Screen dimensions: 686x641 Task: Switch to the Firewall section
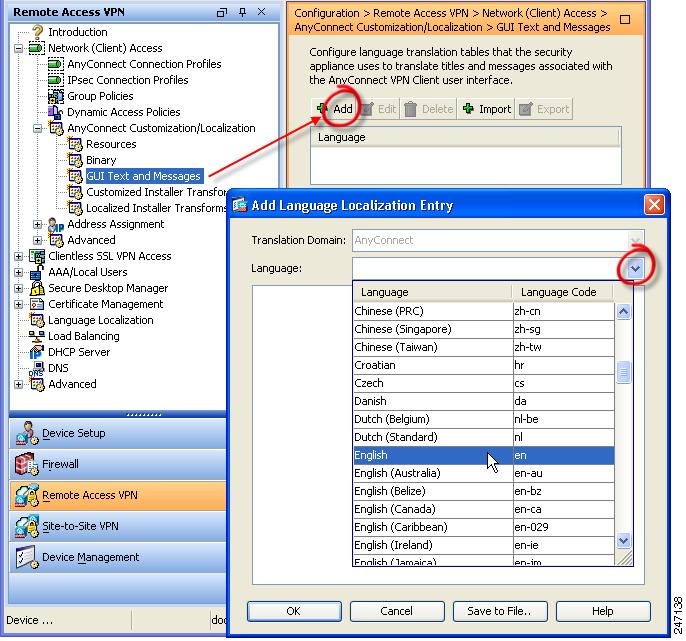(118, 464)
